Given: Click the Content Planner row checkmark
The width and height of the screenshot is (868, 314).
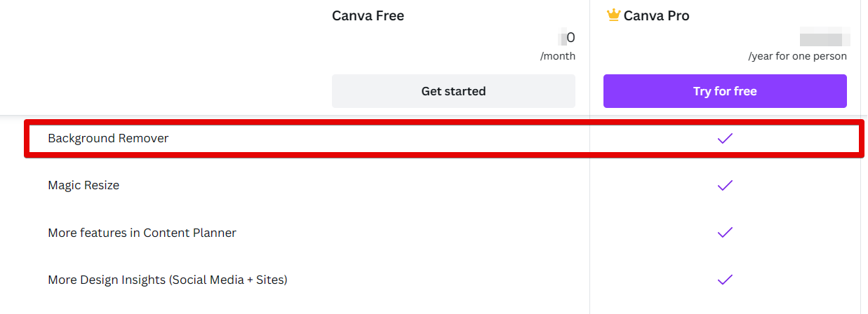Looking at the screenshot, I should (x=725, y=233).
